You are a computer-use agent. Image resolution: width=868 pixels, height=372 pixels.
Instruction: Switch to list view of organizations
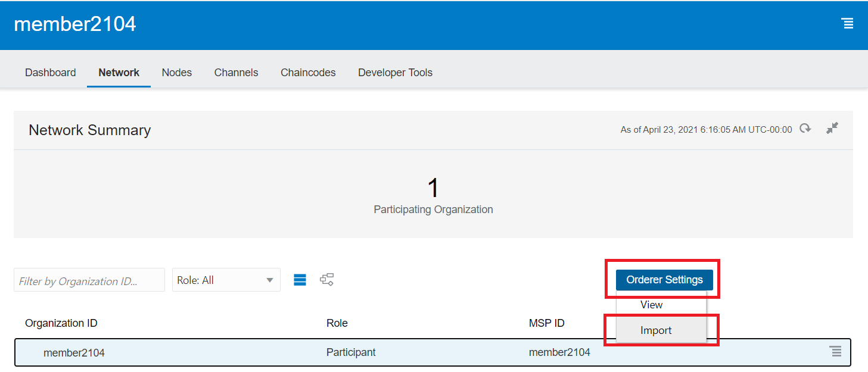click(x=300, y=280)
